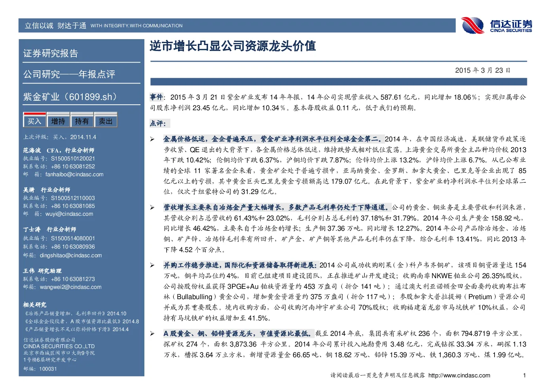Click page number 1 in footer
This screenshot has width=555, height=392.
tap(525, 375)
